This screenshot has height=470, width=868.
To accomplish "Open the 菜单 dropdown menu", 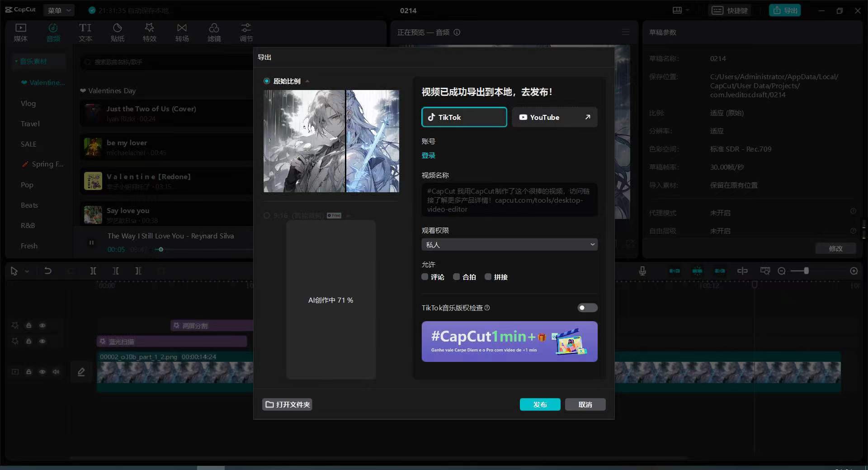I will pyautogui.click(x=59, y=10).
